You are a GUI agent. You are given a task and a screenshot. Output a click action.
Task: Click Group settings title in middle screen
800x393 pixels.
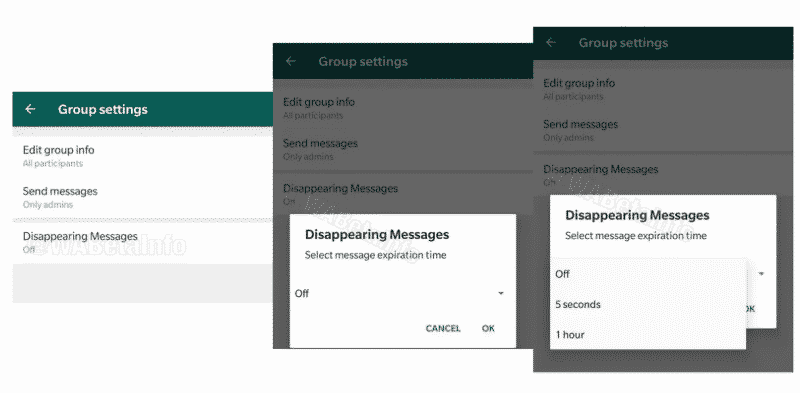click(x=363, y=62)
